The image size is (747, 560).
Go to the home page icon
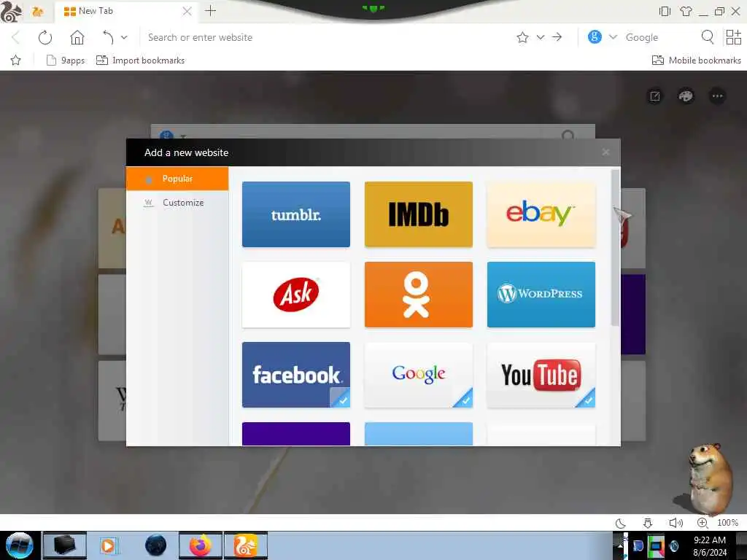pyautogui.click(x=77, y=37)
